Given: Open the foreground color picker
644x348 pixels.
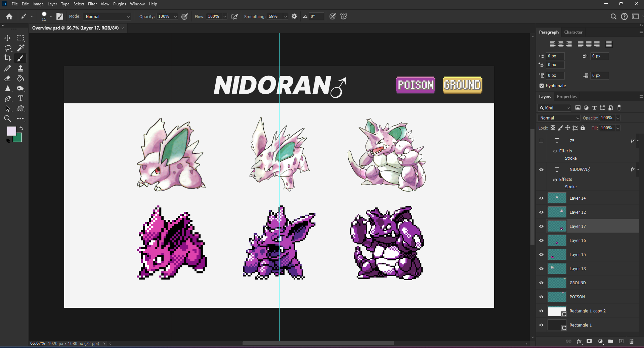Looking at the screenshot, I should (11, 131).
